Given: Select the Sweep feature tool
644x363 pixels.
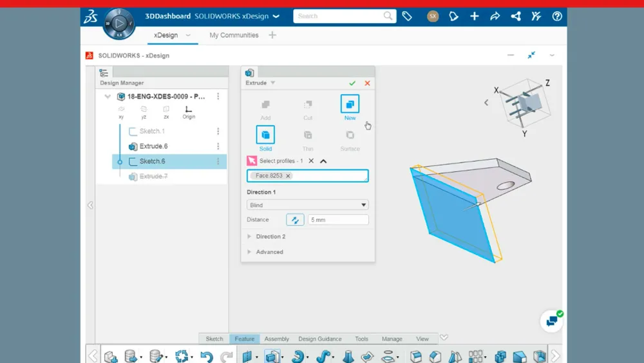Looking at the screenshot, I should (323, 356).
